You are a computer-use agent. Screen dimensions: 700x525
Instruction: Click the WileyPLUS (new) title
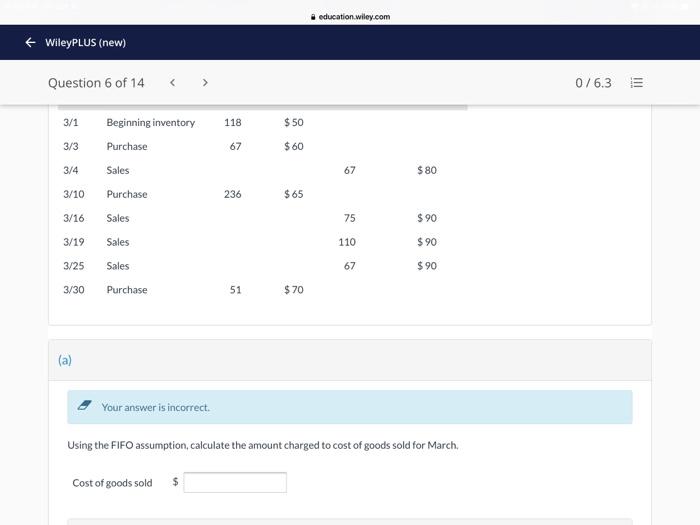(86, 42)
